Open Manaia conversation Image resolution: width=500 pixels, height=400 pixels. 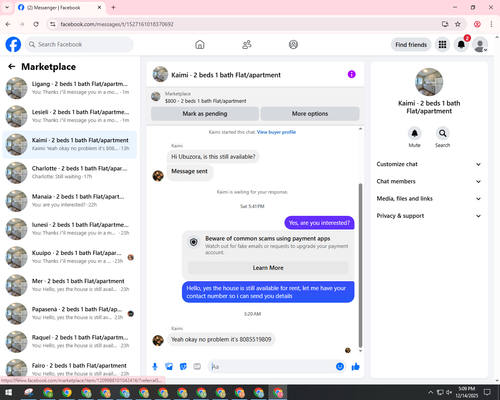point(70,201)
